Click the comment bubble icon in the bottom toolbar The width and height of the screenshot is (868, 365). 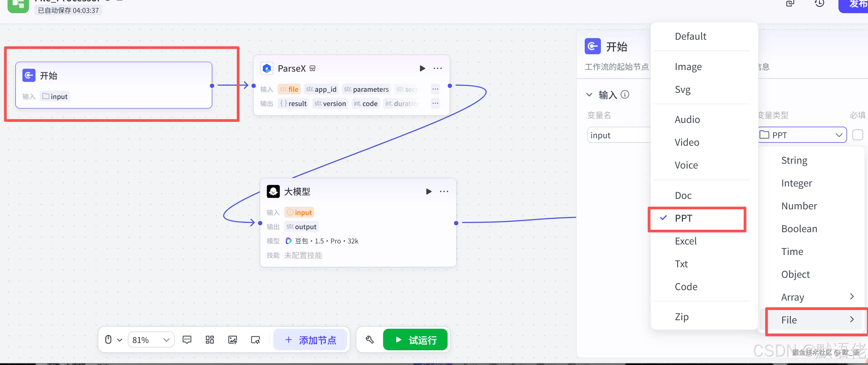point(187,340)
